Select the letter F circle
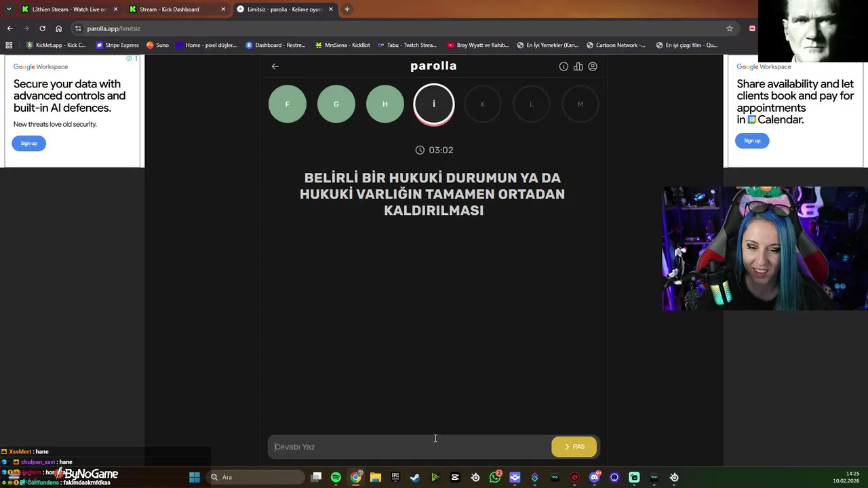 tap(288, 104)
